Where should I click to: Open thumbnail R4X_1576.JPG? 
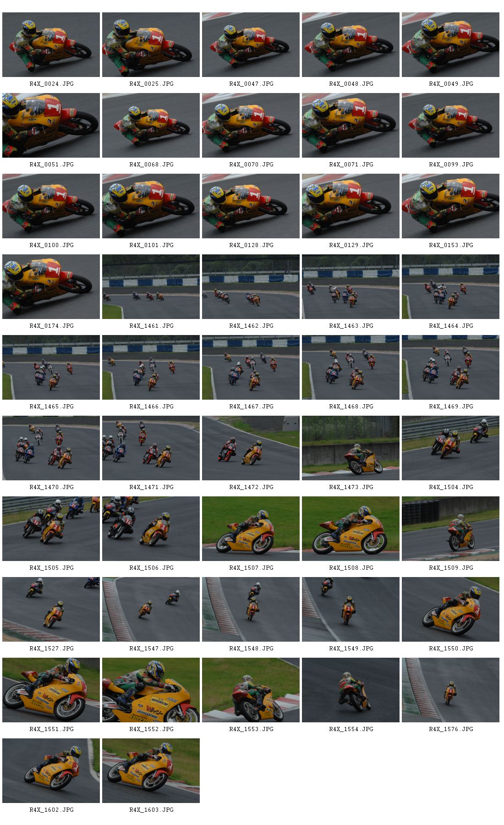pos(450,690)
